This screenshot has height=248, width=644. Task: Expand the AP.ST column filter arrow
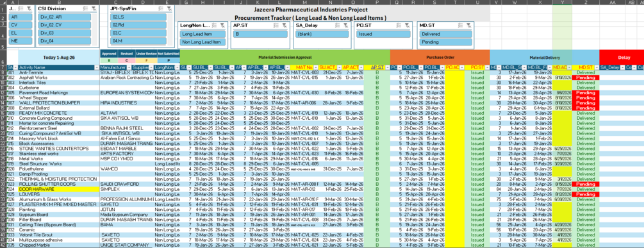[387, 67]
